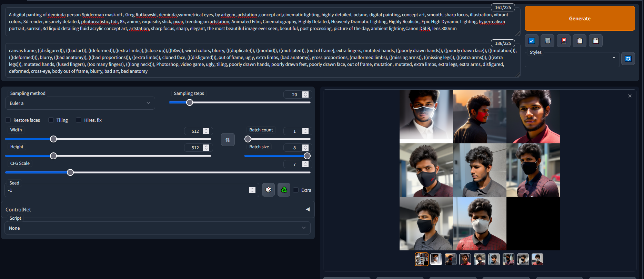The height and width of the screenshot is (279, 644).
Task: Select the fourth thumbnail in the gallery strip
Action: pos(465,259)
